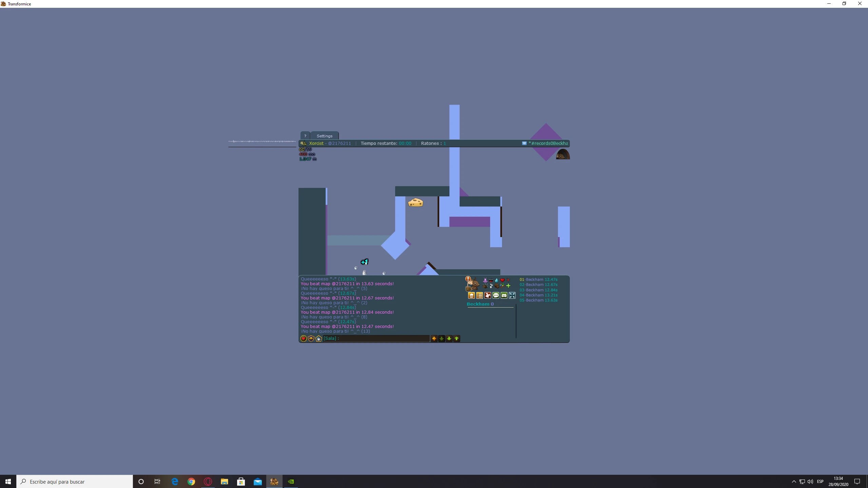Open the tribe house button
The image size is (868, 488).
point(471,295)
